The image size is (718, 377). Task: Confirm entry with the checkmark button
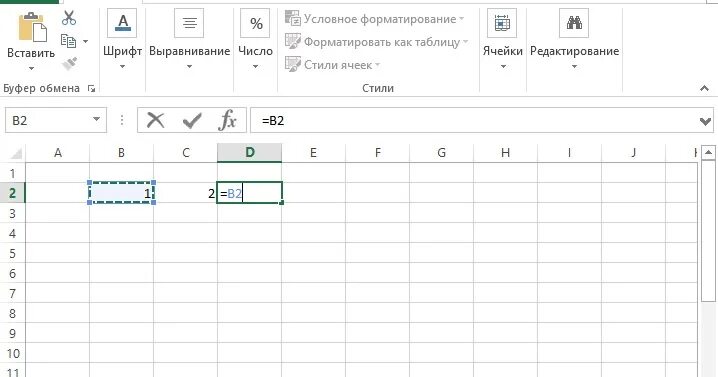click(x=192, y=121)
